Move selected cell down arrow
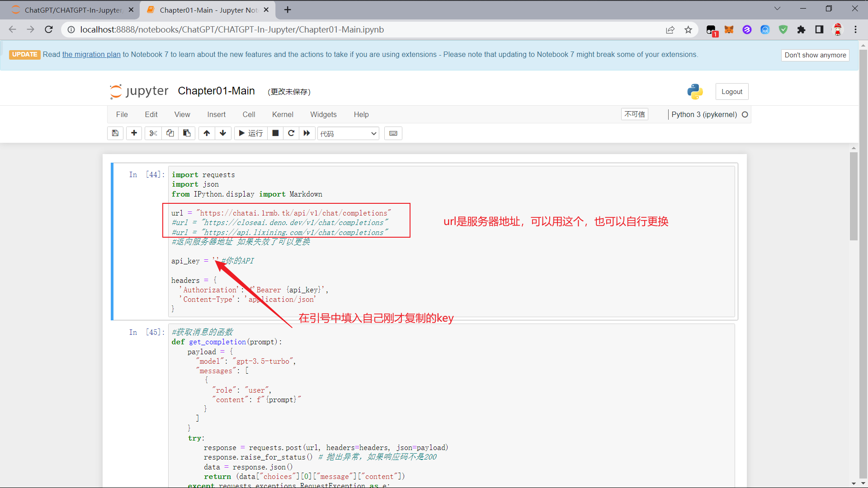 coord(223,133)
